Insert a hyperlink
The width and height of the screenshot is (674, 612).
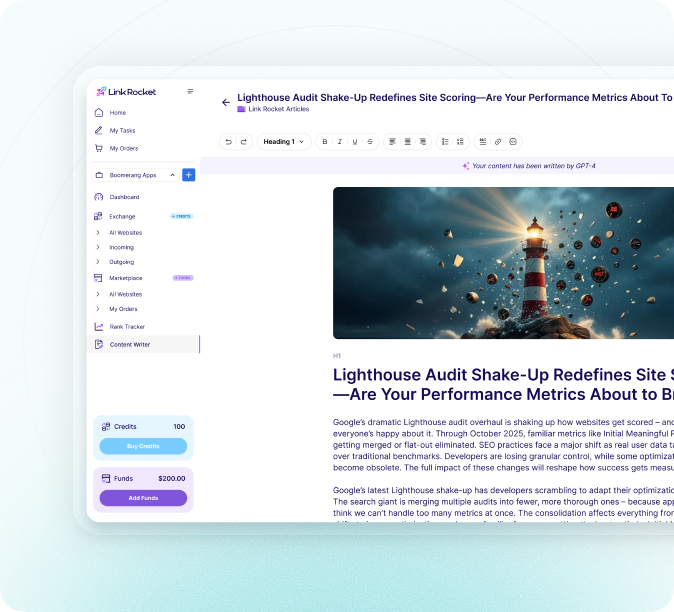(498, 142)
